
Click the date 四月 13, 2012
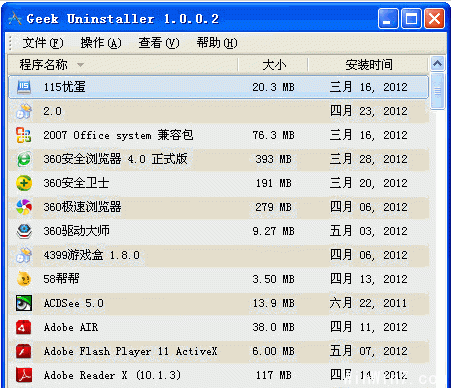pyautogui.click(x=369, y=279)
